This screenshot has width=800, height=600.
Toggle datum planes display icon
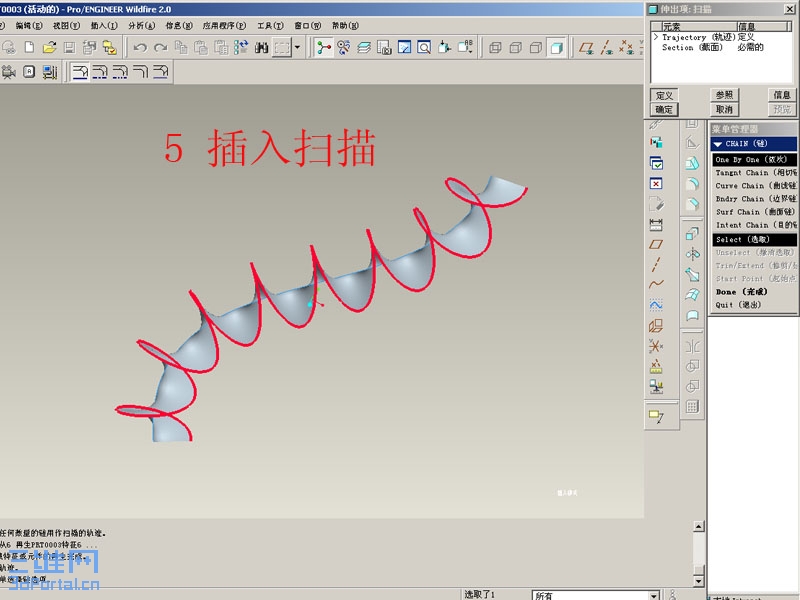(x=586, y=47)
